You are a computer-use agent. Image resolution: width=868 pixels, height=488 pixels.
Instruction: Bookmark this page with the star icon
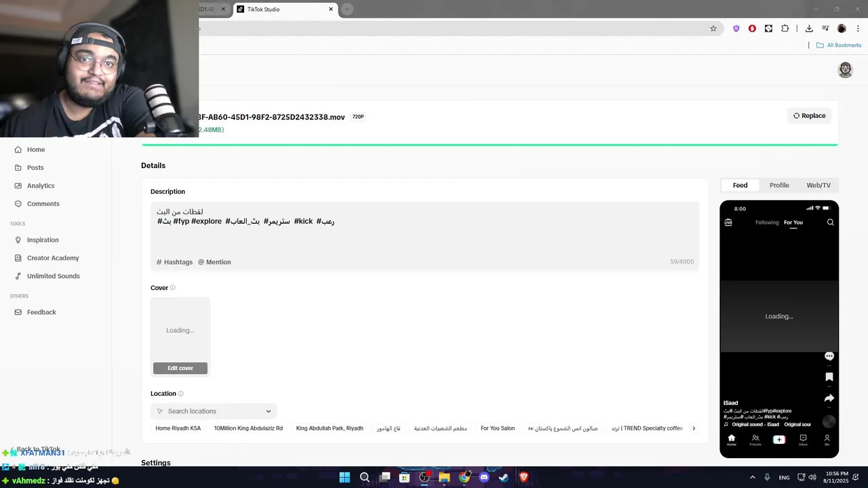pos(713,28)
